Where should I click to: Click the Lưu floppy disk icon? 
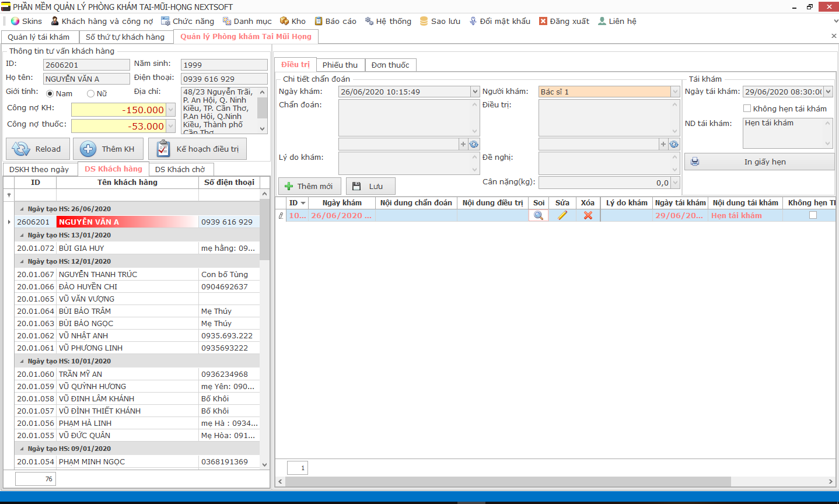point(356,186)
